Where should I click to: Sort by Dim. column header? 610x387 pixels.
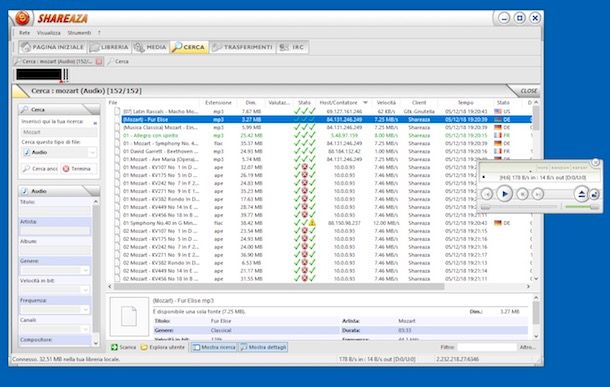[x=251, y=103]
